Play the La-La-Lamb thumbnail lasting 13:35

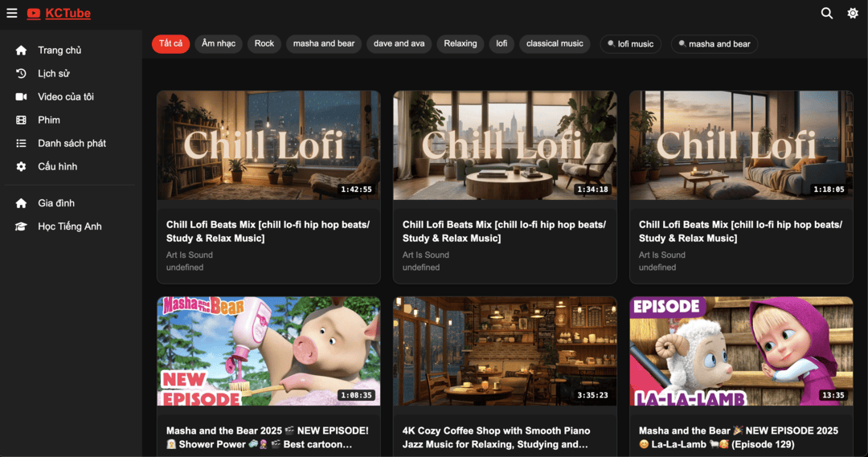[741, 351]
